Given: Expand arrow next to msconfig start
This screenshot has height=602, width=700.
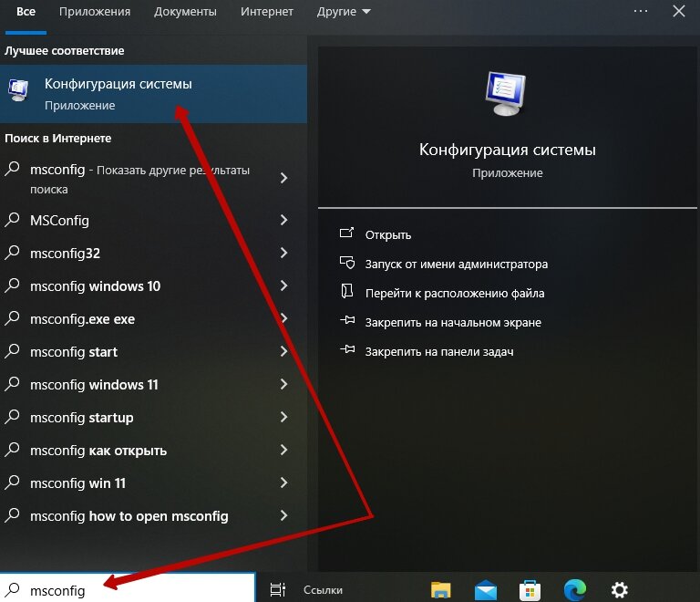Looking at the screenshot, I should 283,351.
